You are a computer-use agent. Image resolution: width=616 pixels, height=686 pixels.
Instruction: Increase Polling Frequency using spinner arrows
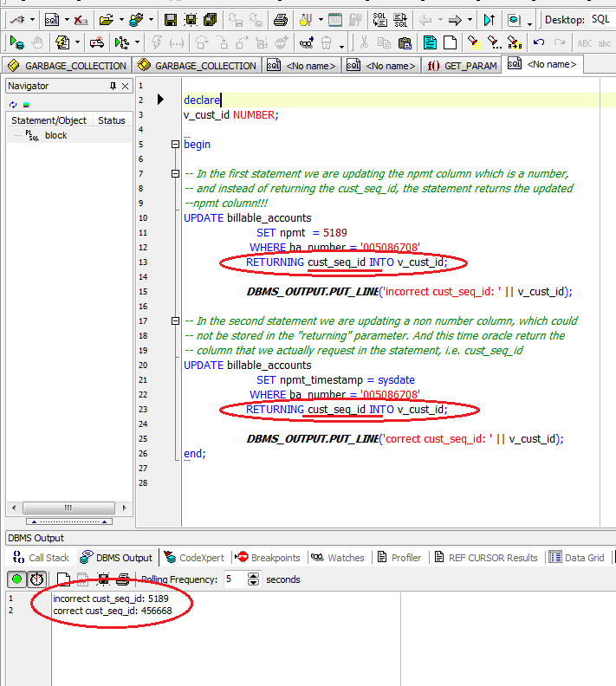(x=253, y=576)
